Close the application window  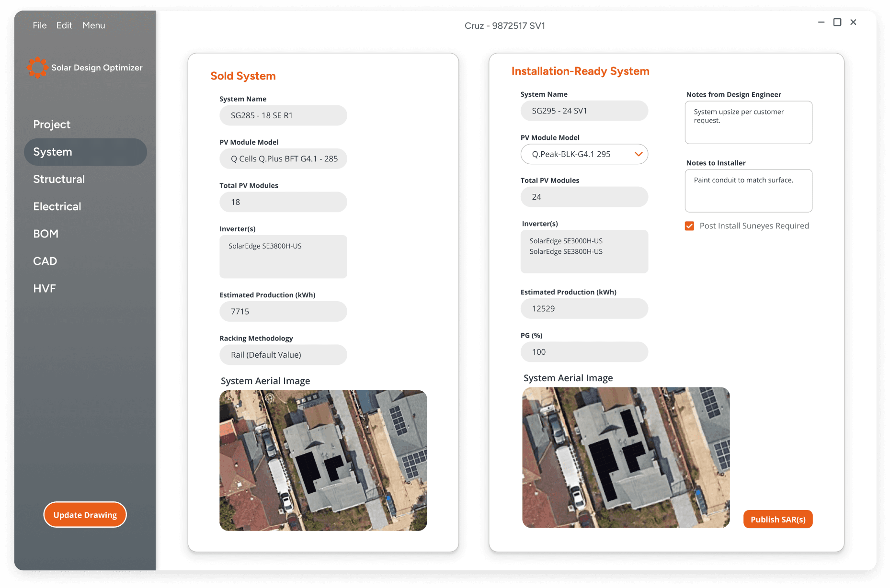click(853, 23)
